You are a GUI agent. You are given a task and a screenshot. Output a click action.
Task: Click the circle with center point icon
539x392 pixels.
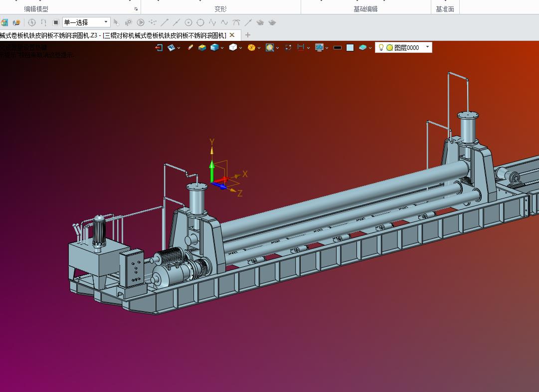click(x=188, y=22)
